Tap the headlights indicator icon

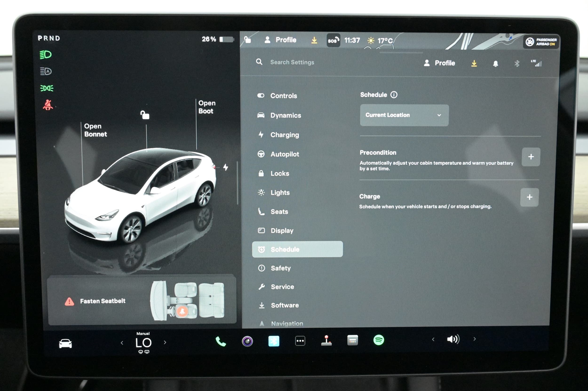click(x=45, y=55)
